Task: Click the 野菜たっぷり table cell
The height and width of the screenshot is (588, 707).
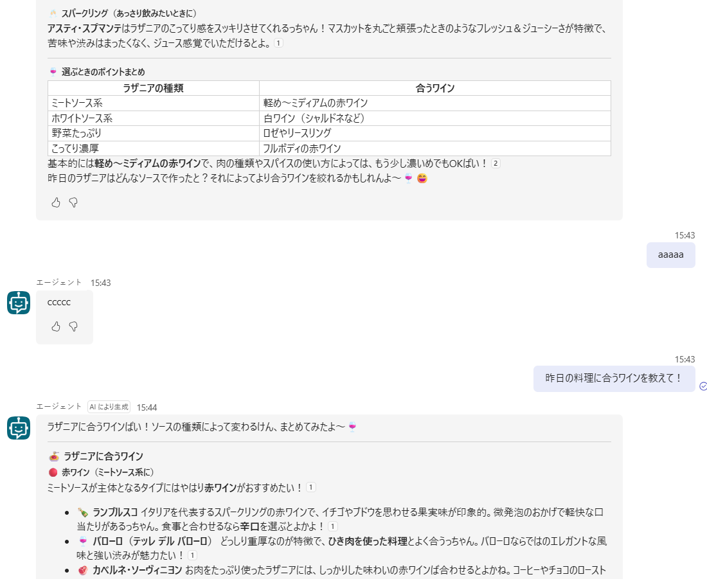Action: [154, 134]
